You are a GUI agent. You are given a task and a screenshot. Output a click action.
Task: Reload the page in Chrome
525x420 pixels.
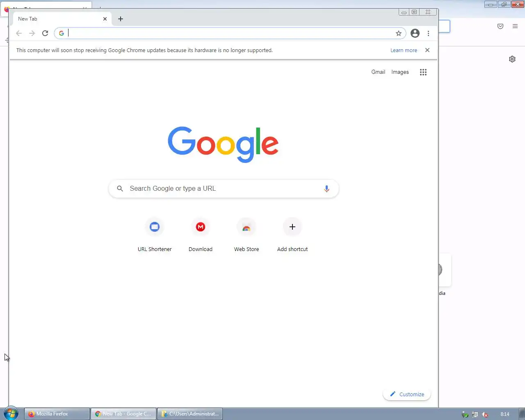[x=45, y=33]
